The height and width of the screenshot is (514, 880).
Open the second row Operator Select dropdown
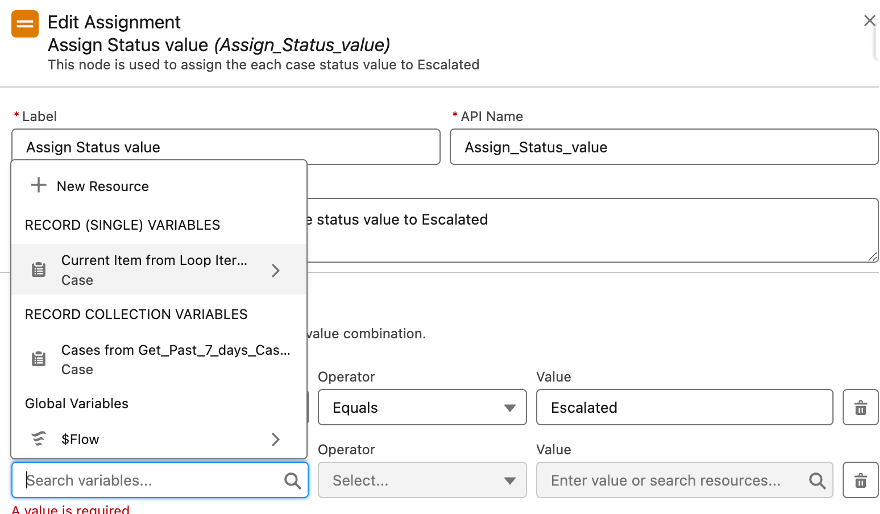point(421,481)
